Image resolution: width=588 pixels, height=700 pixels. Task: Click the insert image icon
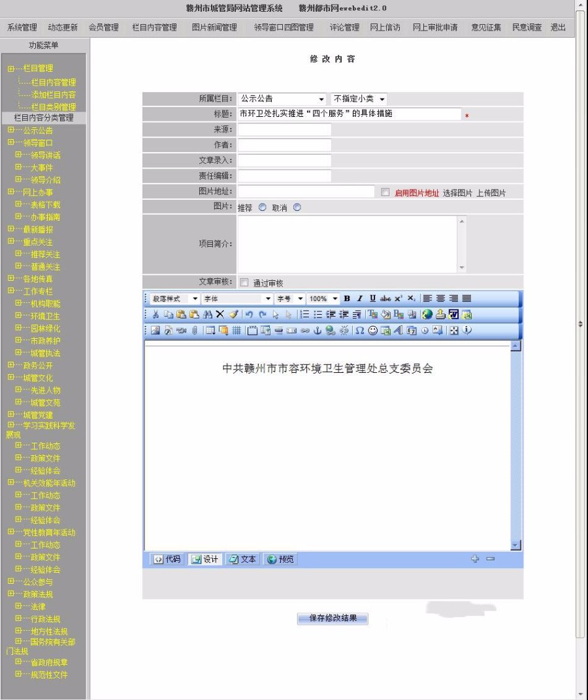pos(155,330)
